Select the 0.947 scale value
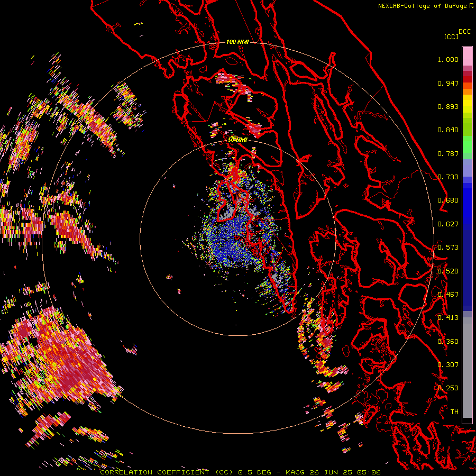Viewport: 476px width, 476px height. (x=448, y=83)
